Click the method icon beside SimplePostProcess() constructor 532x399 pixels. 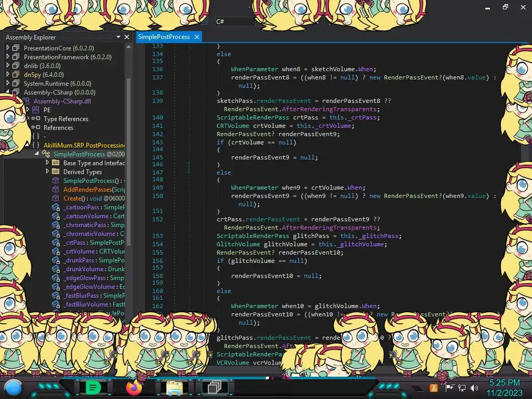pos(56,180)
